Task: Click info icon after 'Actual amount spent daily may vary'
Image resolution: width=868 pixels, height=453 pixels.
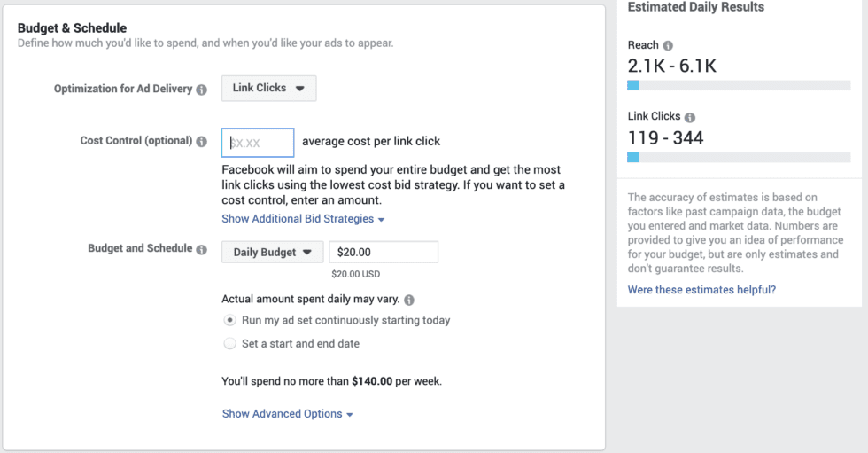Action: (409, 300)
